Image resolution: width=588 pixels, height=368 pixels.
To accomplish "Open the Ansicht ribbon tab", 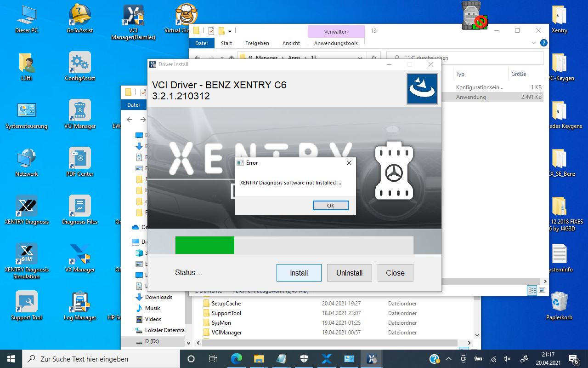I will [291, 43].
